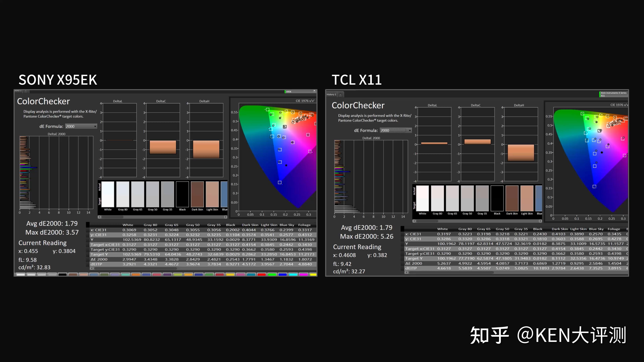Click the dEITP row label in Sony table
Image resolution: width=644 pixels, height=362 pixels.
tap(96, 264)
